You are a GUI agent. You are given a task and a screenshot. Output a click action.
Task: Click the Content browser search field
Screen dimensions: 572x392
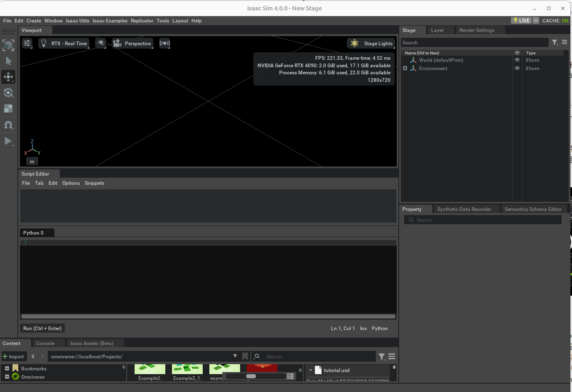(320, 356)
